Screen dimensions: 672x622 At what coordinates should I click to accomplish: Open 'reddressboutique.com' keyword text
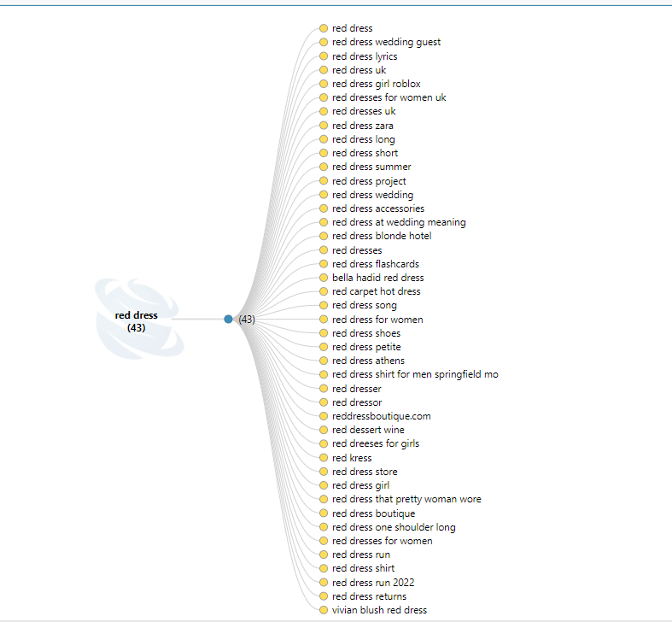tap(381, 416)
